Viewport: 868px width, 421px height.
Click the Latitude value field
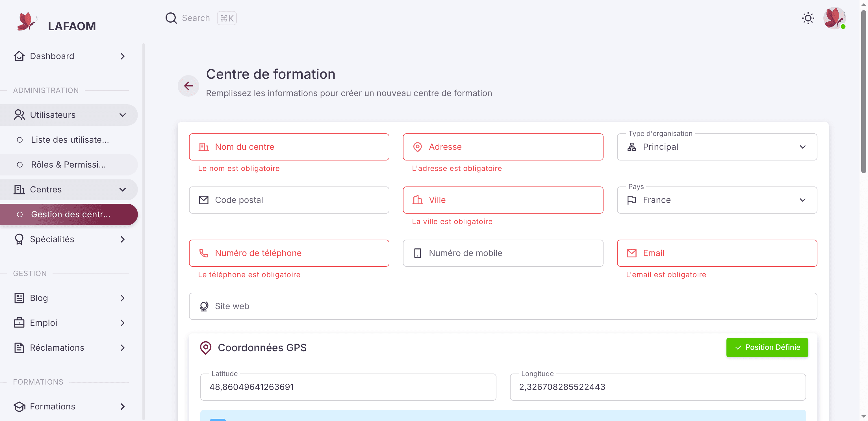(348, 387)
